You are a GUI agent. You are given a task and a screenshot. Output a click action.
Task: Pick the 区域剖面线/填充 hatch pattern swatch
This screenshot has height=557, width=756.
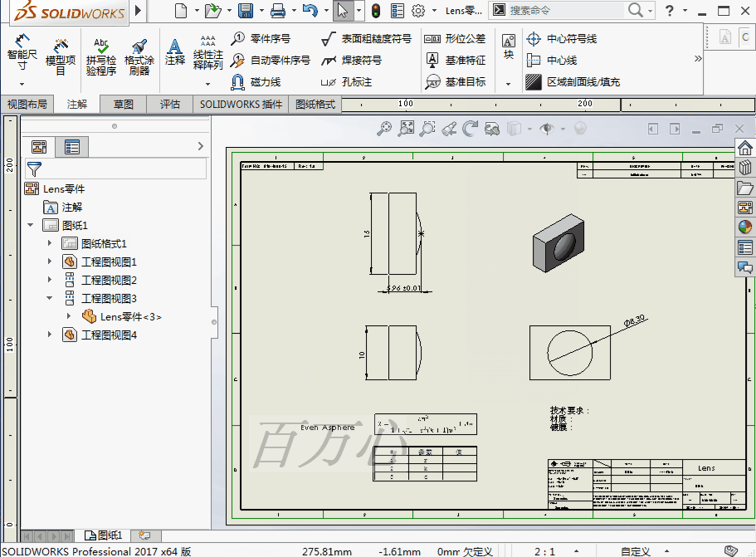click(533, 81)
